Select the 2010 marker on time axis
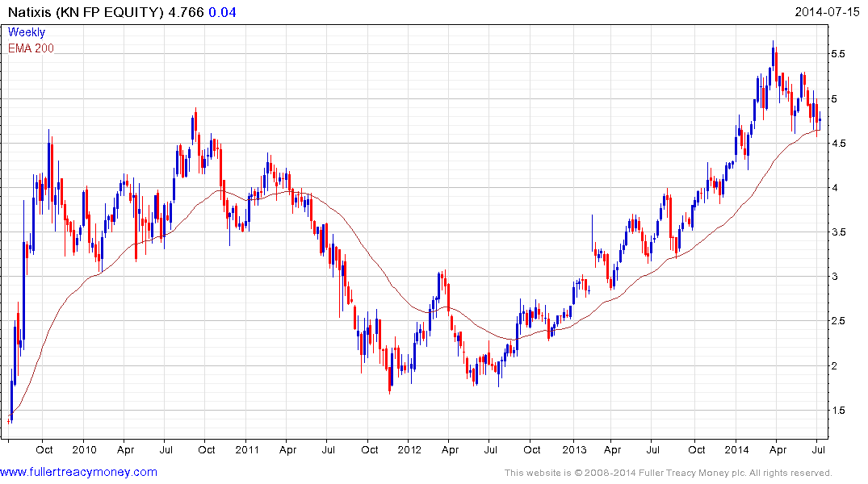 point(84,450)
